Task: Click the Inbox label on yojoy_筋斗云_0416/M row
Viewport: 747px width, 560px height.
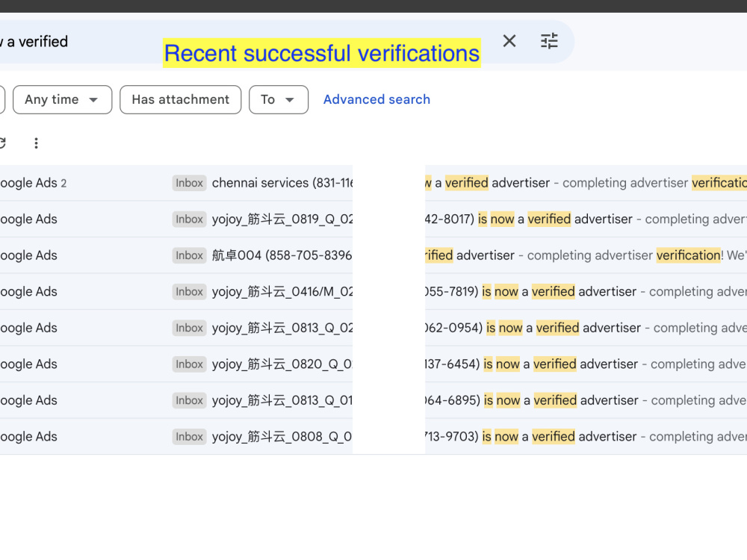Action: 189,291
